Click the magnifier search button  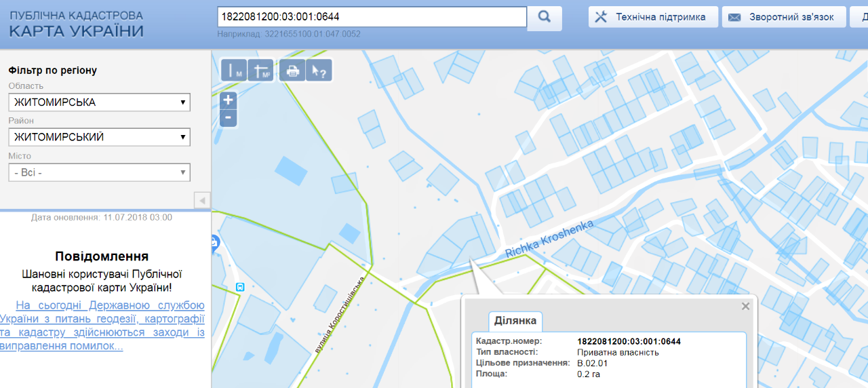(x=545, y=18)
